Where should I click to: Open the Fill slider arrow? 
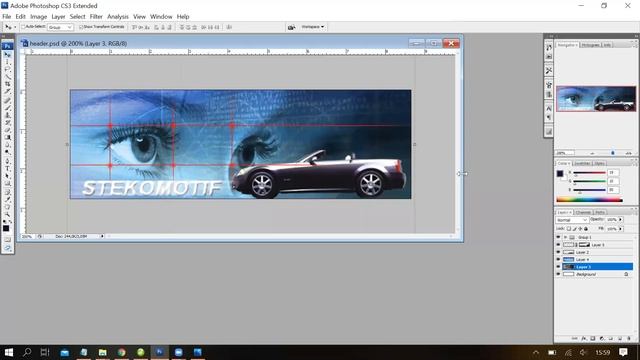[620, 229]
